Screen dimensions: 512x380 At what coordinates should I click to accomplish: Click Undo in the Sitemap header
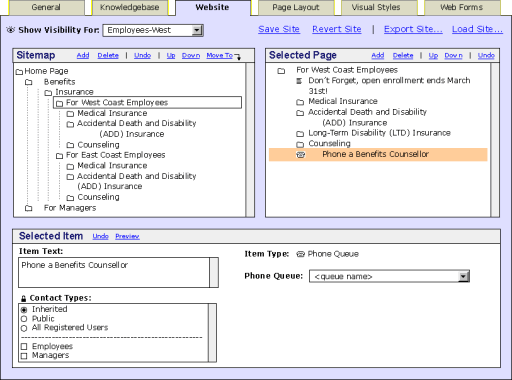[x=143, y=56]
